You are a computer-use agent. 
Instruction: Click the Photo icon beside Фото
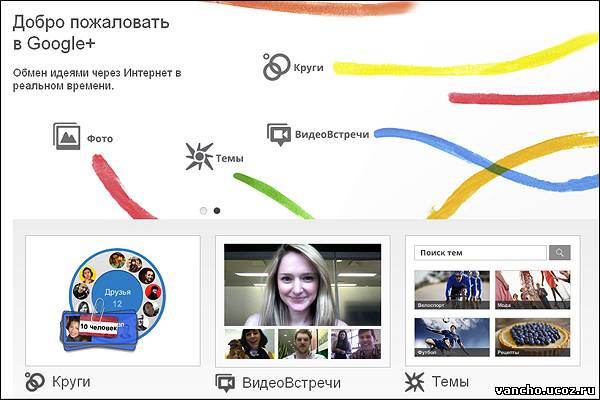(67, 136)
